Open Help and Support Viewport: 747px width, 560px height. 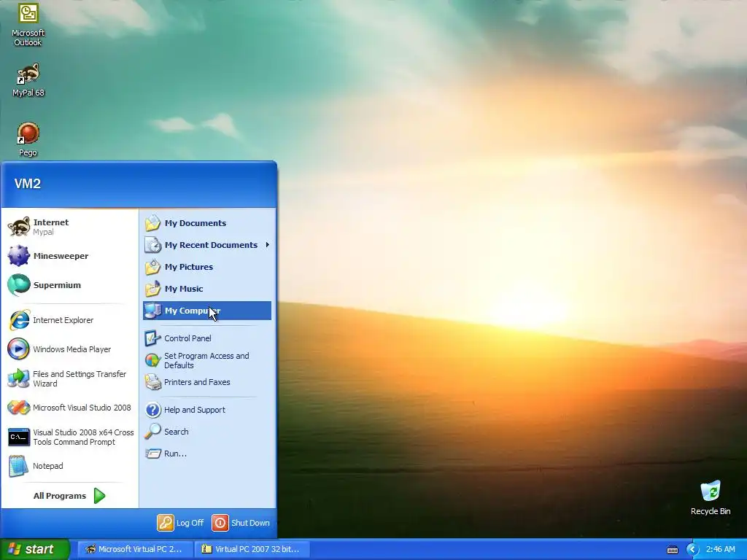pyautogui.click(x=207, y=410)
